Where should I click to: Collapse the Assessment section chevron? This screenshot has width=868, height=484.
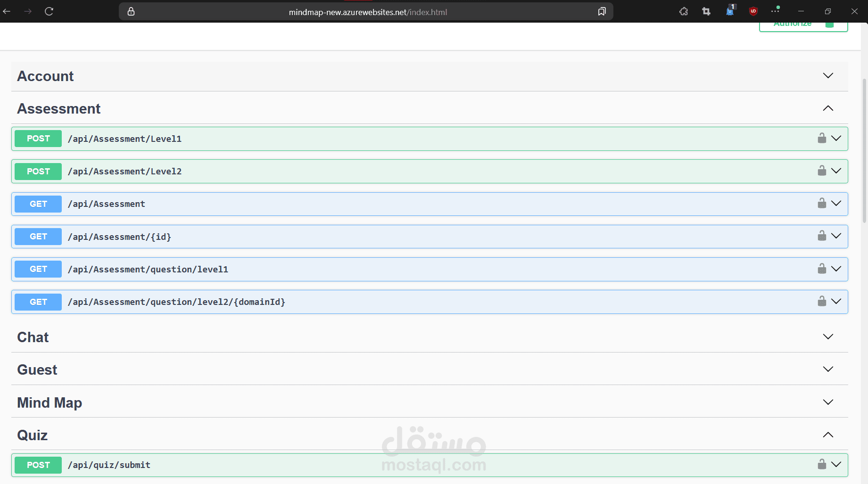pos(828,108)
